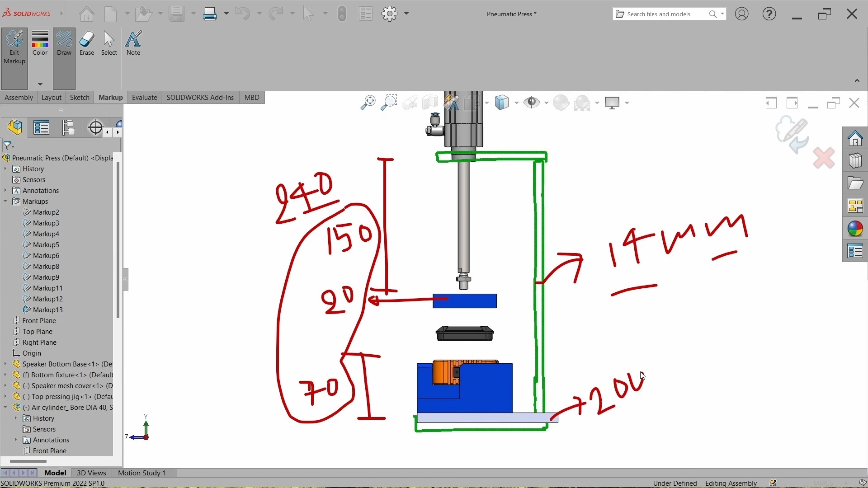This screenshot has width=868, height=488.
Task: Switch to the Assembly tab
Action: tap(19, 98)
